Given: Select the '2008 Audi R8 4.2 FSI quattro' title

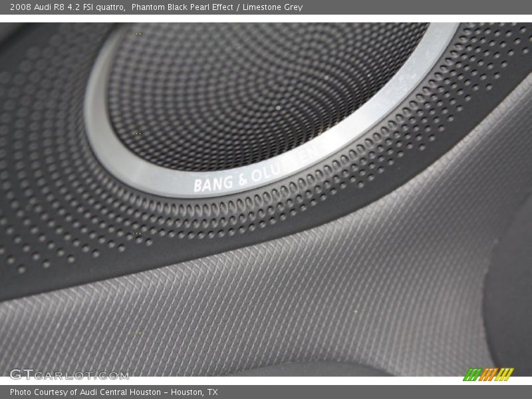Looking at the screenshot, I should [x=66, y=9].
